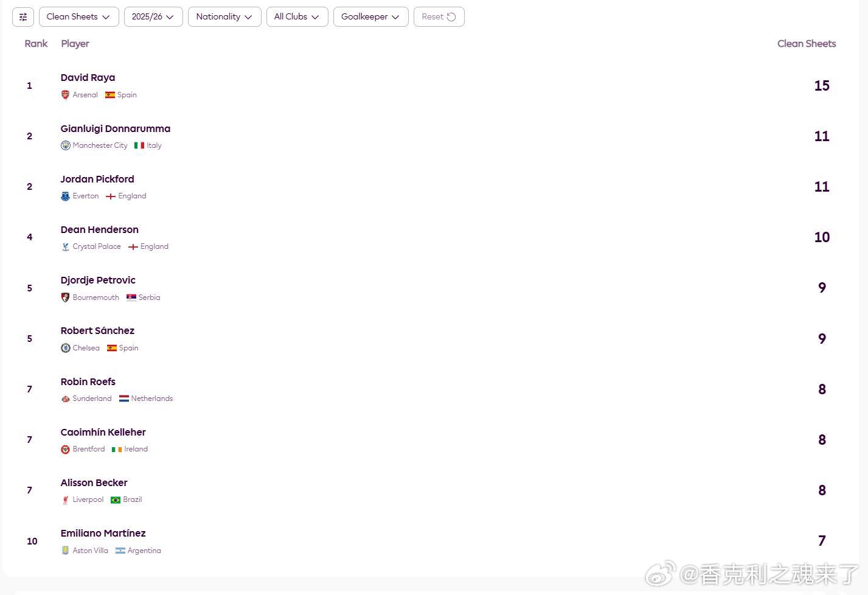Image resolution: width=868 pixels, height=595 pixels.
Task: Open Robert Sánchez's player profile
Action: tap(97, 331)
